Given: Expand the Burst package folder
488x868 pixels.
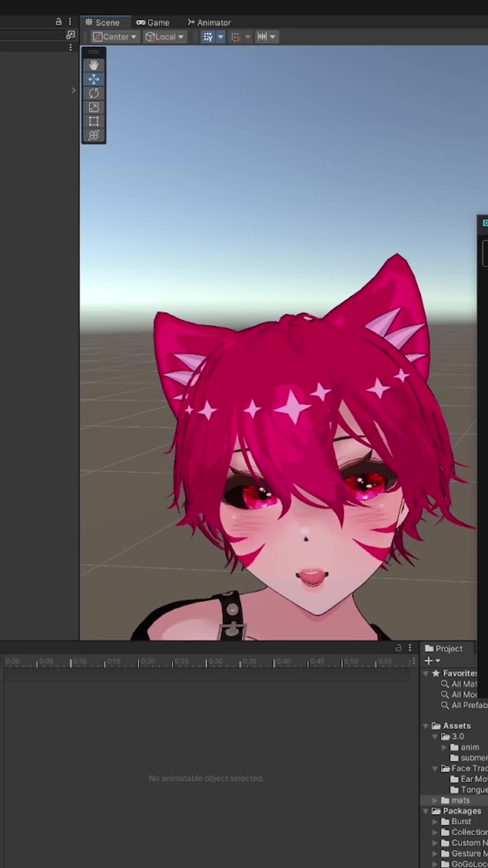Looking at the screenshot, I should pos(435,821).
